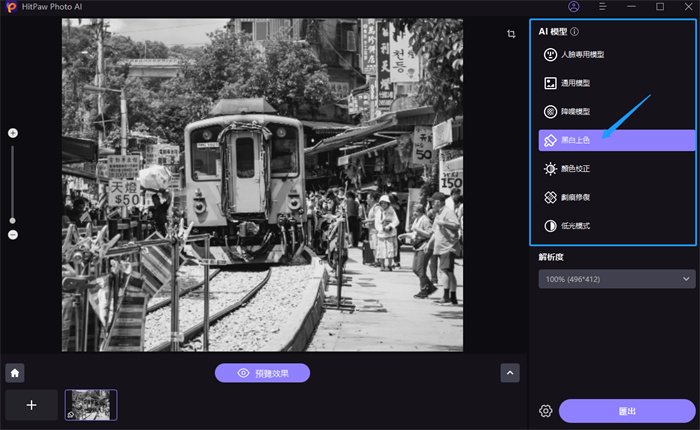Click the AI model info icon
Viewport: 700px width, 430px height.
pyautogui.click(x=575, y=32)
